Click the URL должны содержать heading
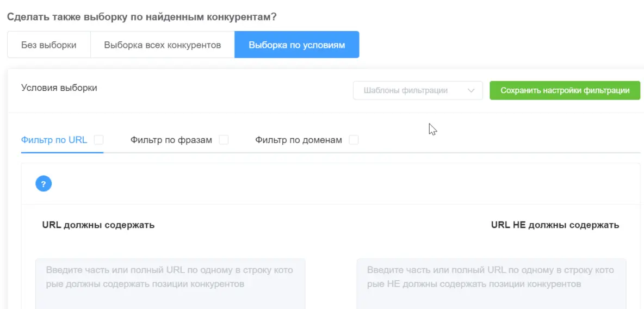This screenshot has width=644, height=309. click(98, 225)
